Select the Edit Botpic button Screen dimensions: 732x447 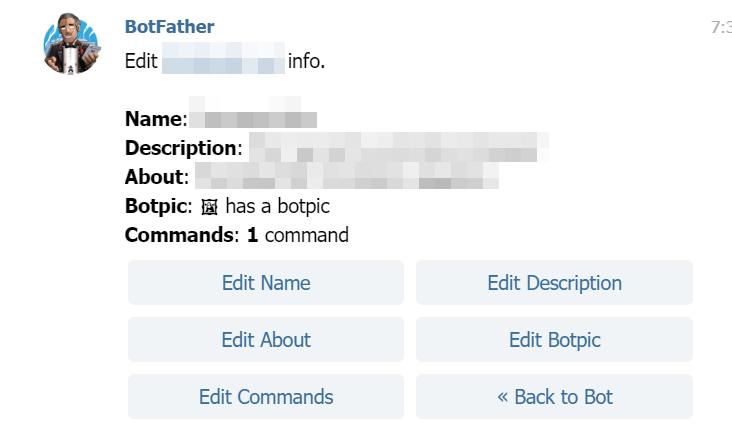click(x=554, y=340)
